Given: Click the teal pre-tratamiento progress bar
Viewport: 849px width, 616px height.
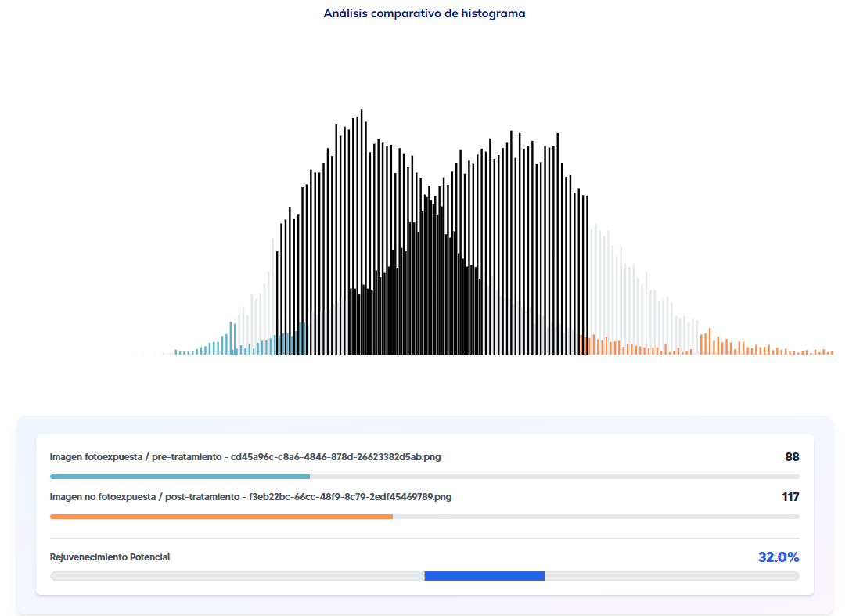Looking at the screenshot, I should tap(180, 477).
